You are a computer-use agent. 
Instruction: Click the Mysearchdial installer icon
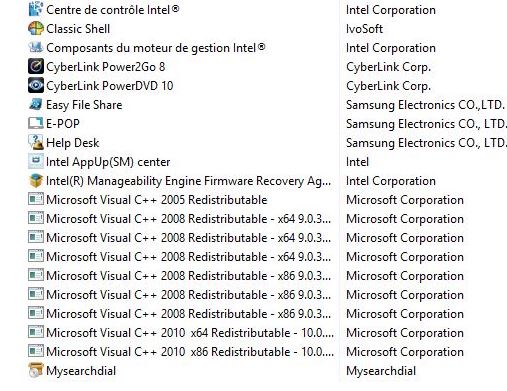click(x=36, y=371)
